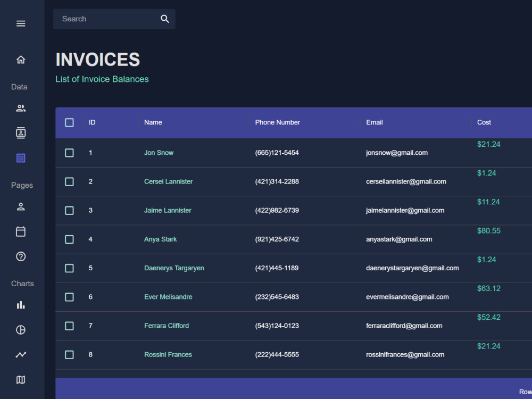Click the $52.42 cost value
This screenshot has width=532, height=399.
pyautogui.click(x=488, y=317)
